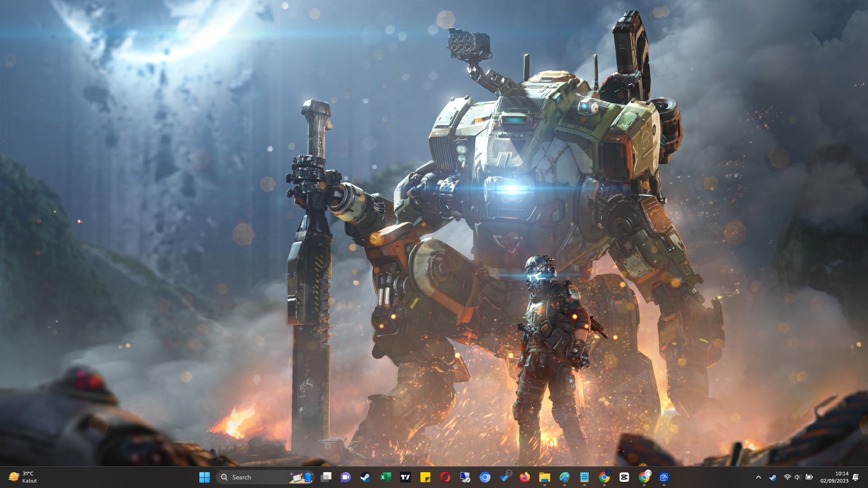Launch the Firefox browser

pos(524,477)
